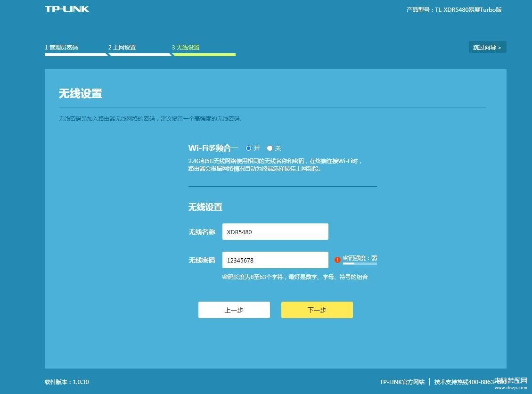Screen dimensions: 532x394
Task: Click the product model TL-XDR5480易展Turbo版 text
Action: pos(454,10)
